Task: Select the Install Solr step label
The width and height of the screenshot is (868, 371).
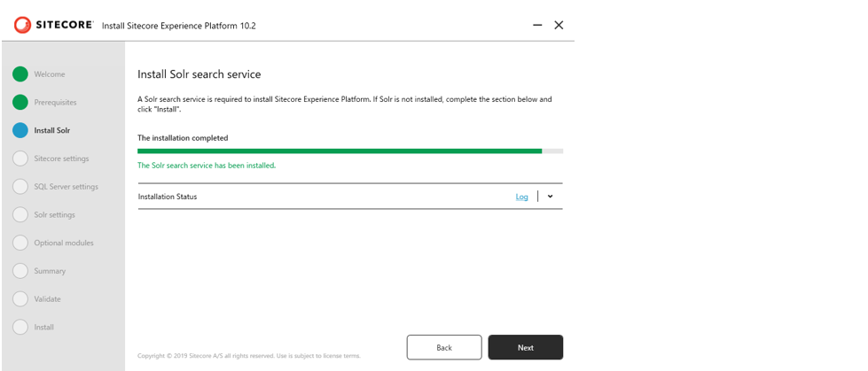Action: (x=52, y=130)
